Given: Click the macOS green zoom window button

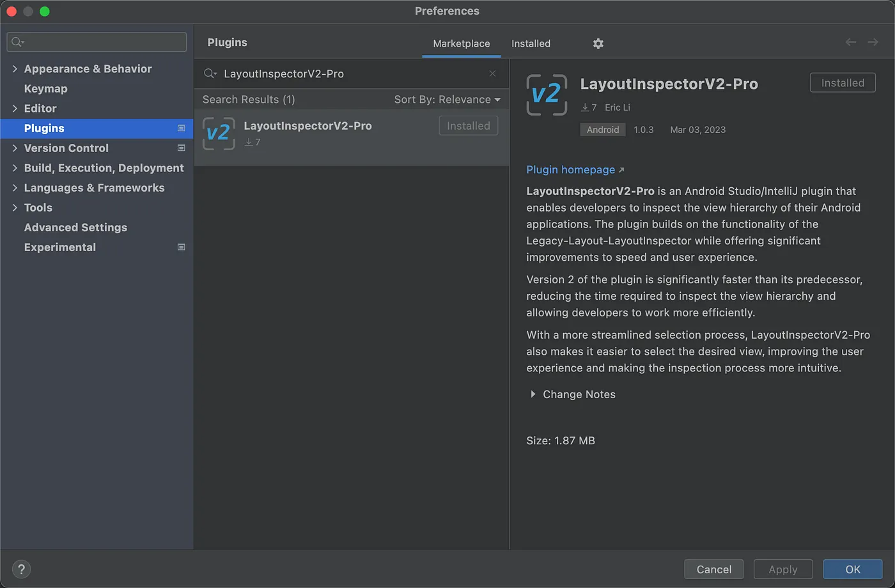Looking at the screenshot, I should [x=44, y=12].
